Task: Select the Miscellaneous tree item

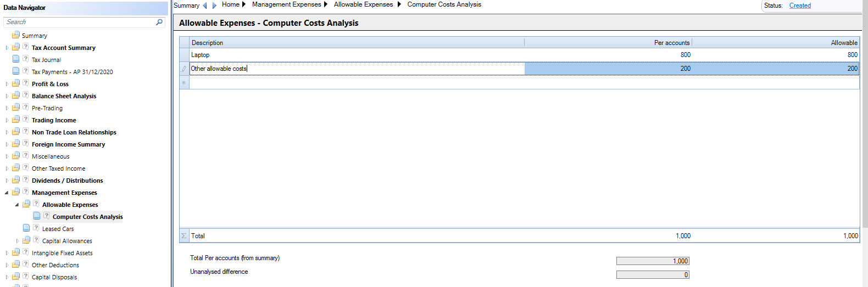Action: click(51, 156)
